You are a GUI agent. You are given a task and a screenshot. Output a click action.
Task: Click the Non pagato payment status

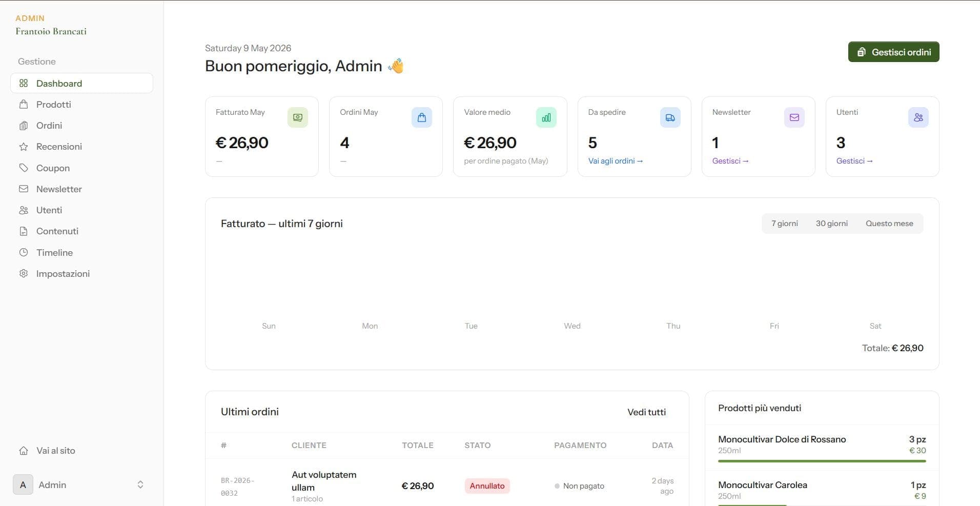coord(579,485)
